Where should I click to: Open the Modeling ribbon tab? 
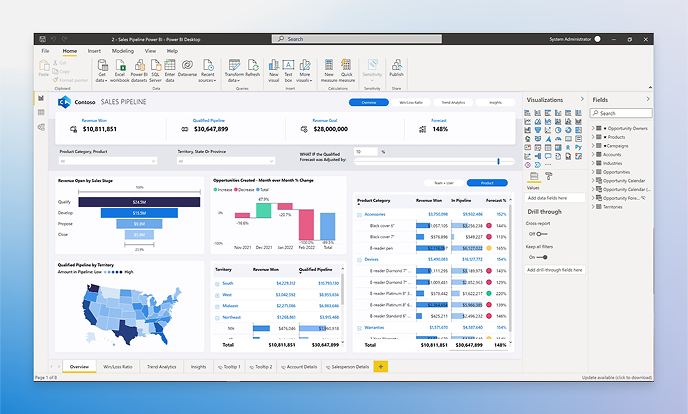[123, 50]
